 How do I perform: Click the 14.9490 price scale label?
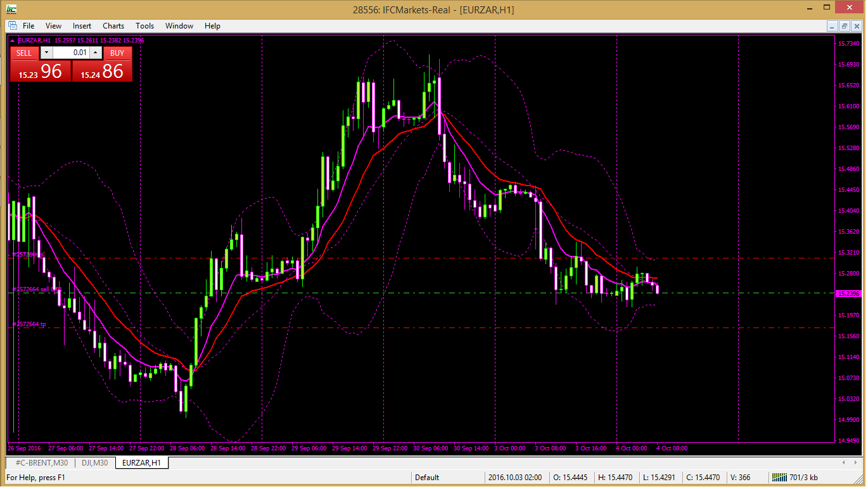[848, 441]
